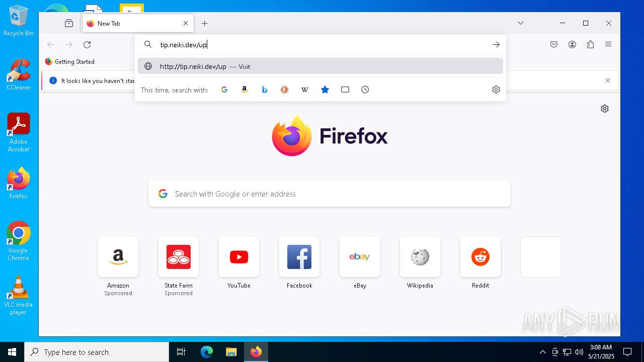Search this time with Amazon

[245, 89]
